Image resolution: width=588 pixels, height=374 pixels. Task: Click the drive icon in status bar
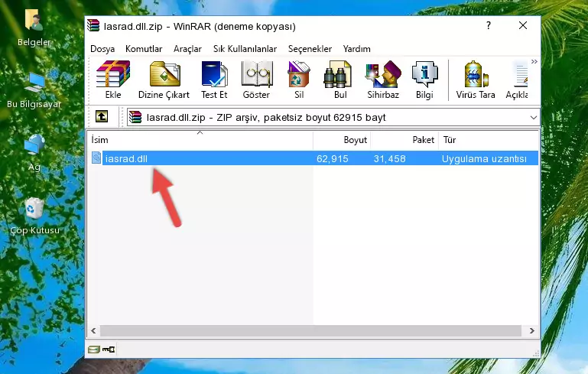click(x=93, y=350)
